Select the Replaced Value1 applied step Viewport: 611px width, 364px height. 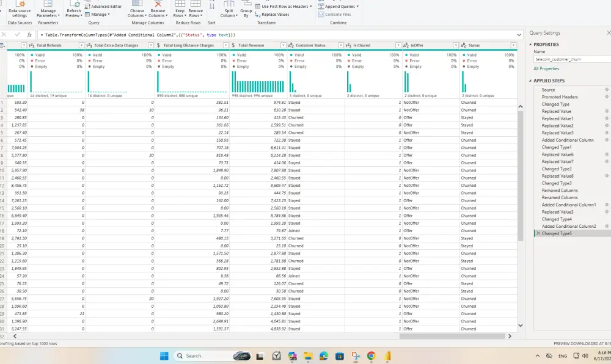(x=557, y=118)
